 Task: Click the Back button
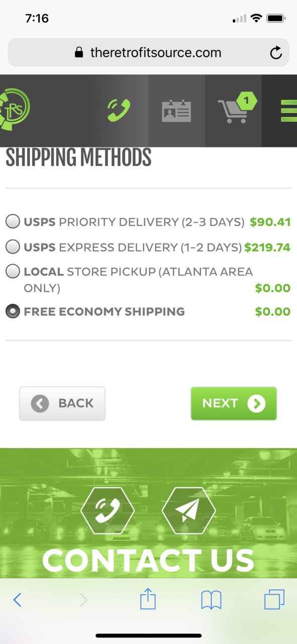62,403
